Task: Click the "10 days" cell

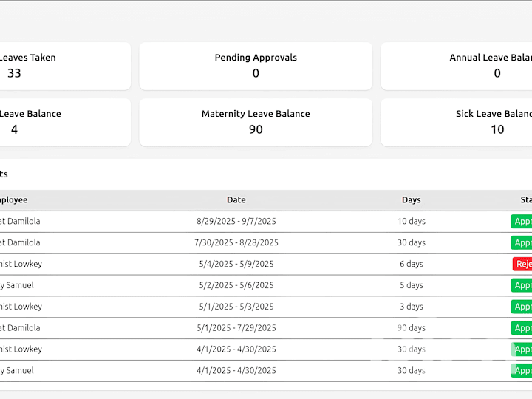Action: click(412, 221)
